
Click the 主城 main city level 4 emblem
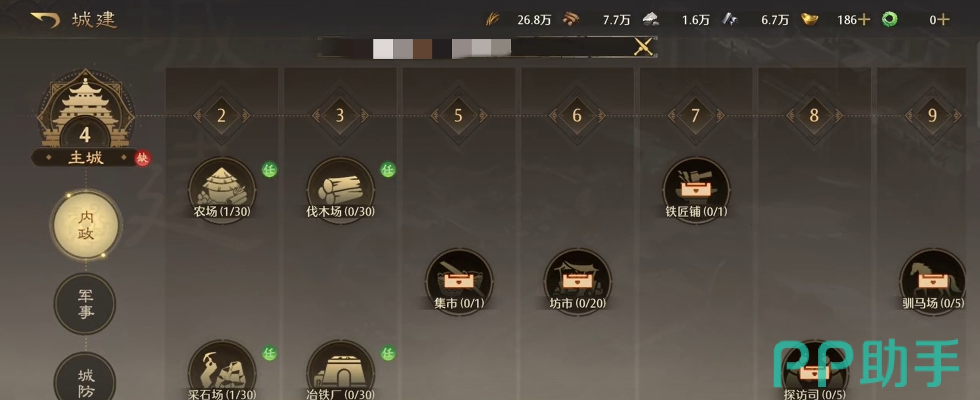(85, 119)
